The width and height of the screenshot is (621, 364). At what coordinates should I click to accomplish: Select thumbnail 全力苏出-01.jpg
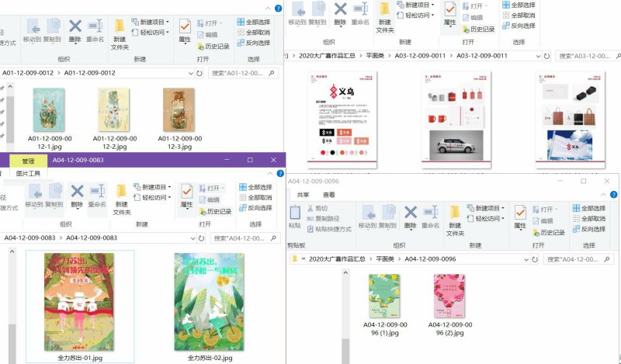click(79, 302)
